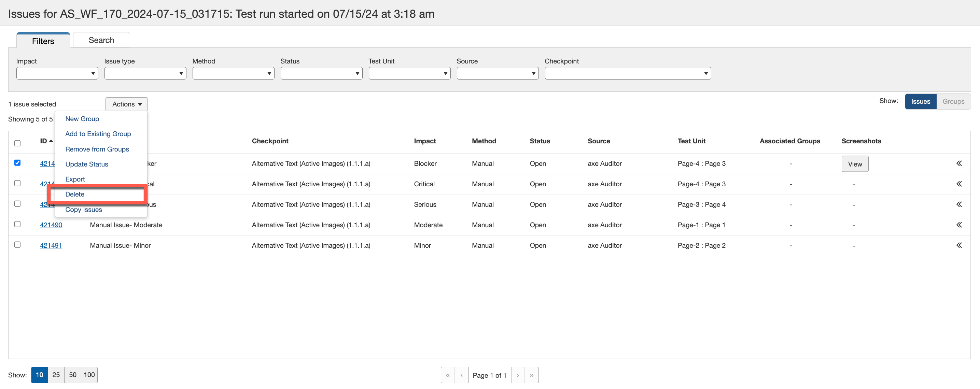Image resolution: width=980 pixels, height=389 pixels.
Task: Expand details chevron for Minor issue row
Action: pos(959,245)
